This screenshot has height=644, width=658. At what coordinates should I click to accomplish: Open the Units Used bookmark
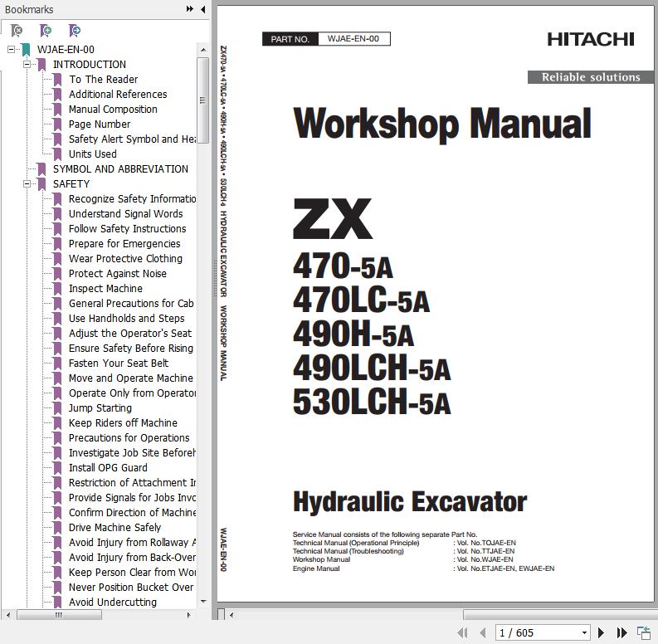[93, 154]
